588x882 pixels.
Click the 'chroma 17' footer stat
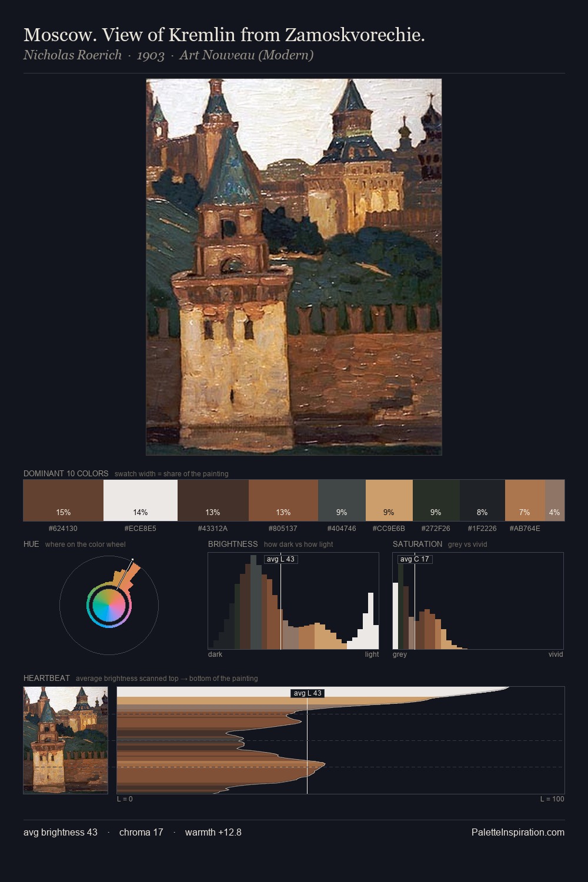coord(141,832)
